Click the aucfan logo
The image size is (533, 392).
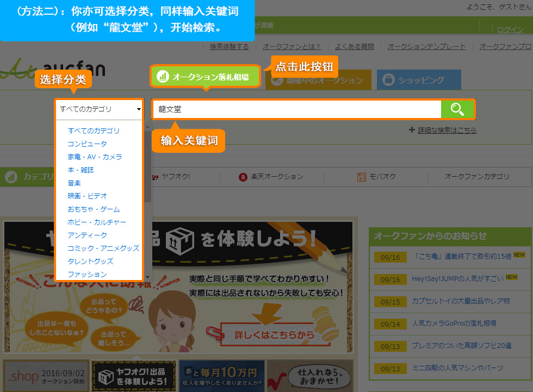point(53,69)
